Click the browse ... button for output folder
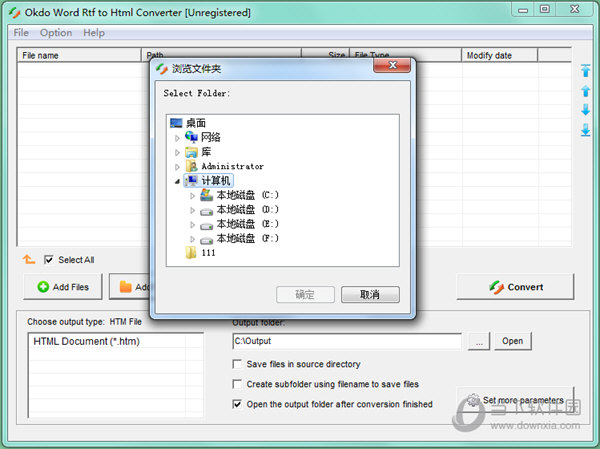This screenshot has width=600, height=449. tap(479, 341)
